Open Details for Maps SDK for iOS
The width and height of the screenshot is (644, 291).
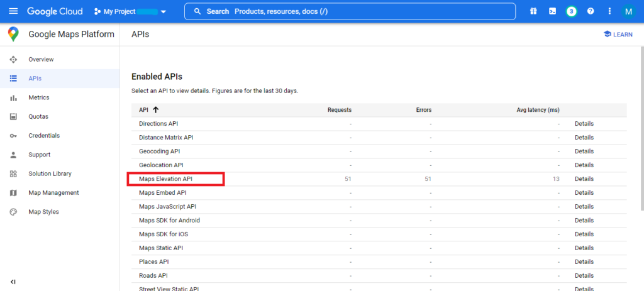[584, 234]
